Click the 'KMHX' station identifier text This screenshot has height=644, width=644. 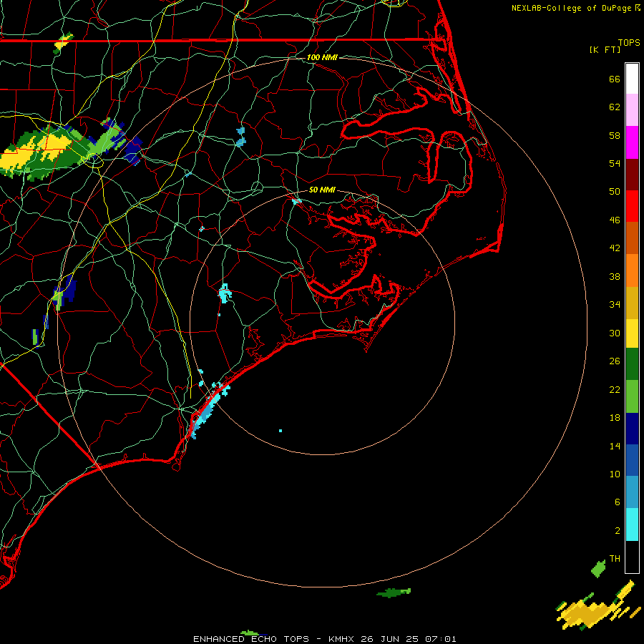click(x=343, y=639)
